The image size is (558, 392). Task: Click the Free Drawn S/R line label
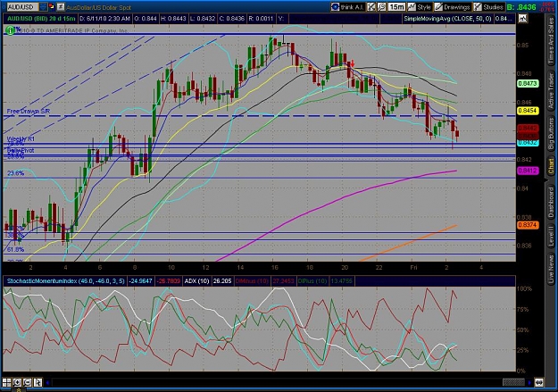(29, 112)
